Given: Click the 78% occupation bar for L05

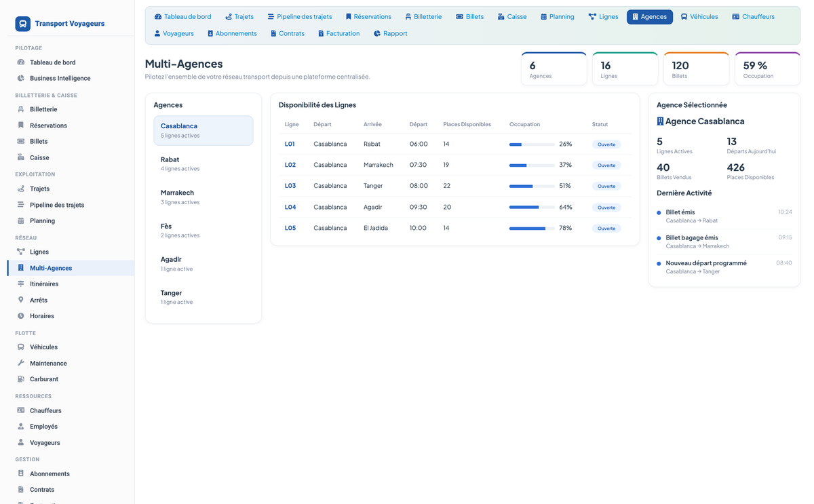Looking at the screenshot, I should click(532, 229).
